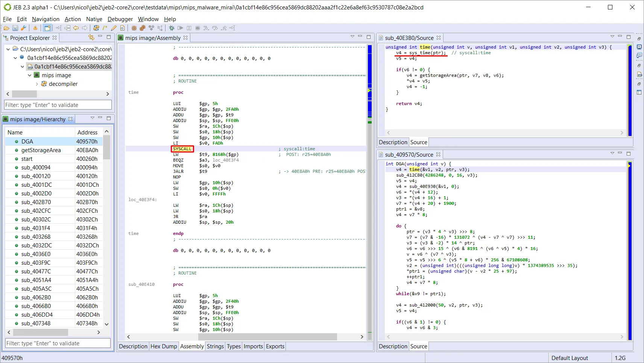
Task: Sort hierarchy by the Name column header
Action: point(40,133)
